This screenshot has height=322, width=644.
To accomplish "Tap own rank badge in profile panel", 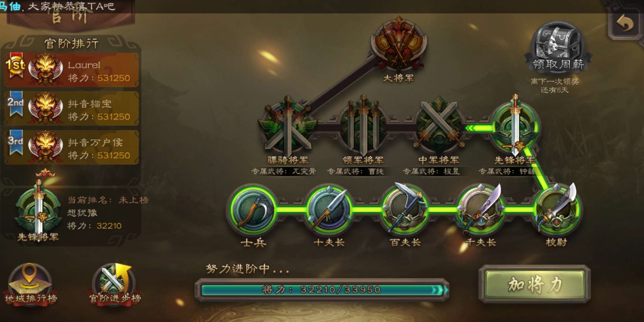I will (x=39, y=209).
